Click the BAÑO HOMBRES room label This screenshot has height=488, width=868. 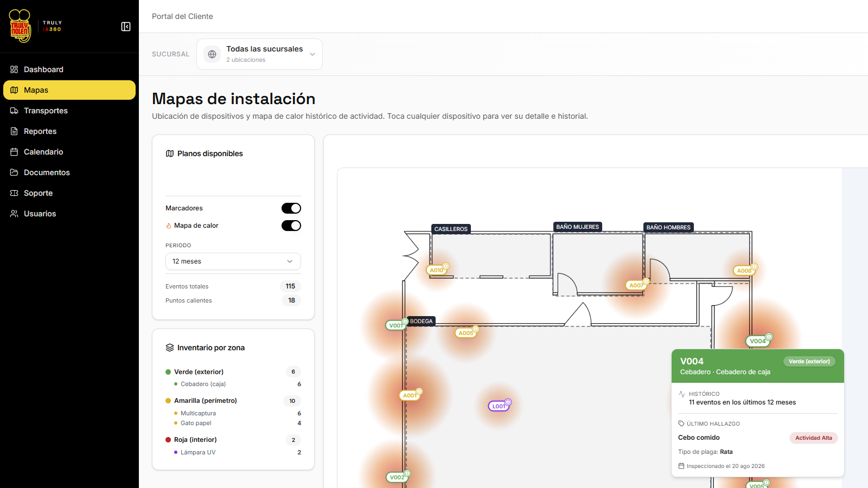(x=668, y=227)
